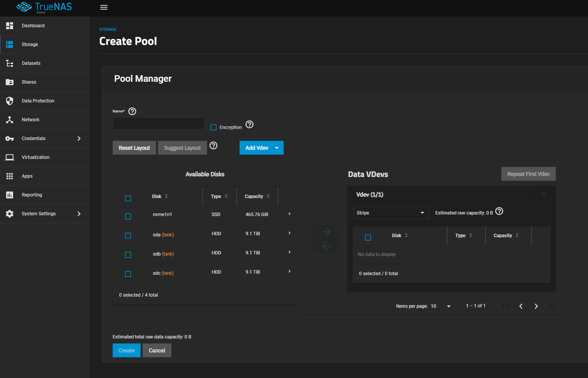
Task: Go to previous page of vdevs
Action: click(521, 306)
